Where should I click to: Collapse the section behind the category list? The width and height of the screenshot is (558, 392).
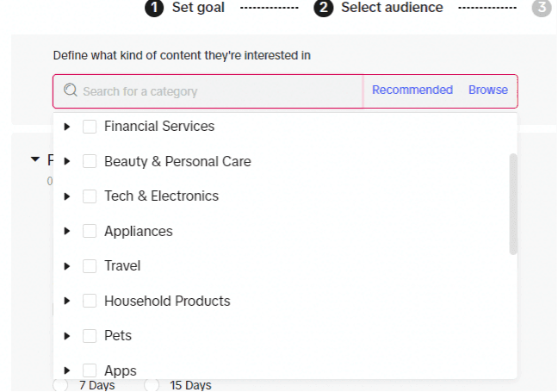pyautogui.click(x=35, y=159)
